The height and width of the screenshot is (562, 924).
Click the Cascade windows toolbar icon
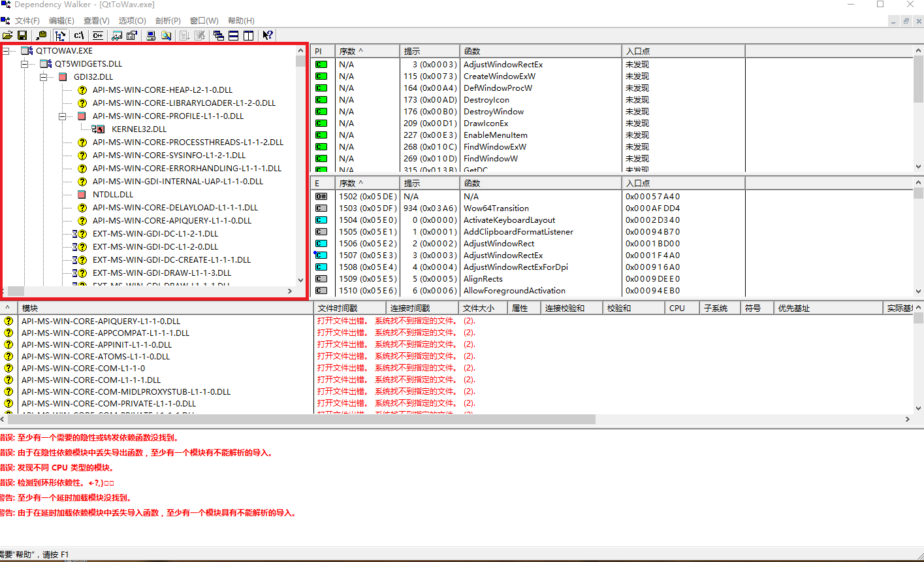219,35
